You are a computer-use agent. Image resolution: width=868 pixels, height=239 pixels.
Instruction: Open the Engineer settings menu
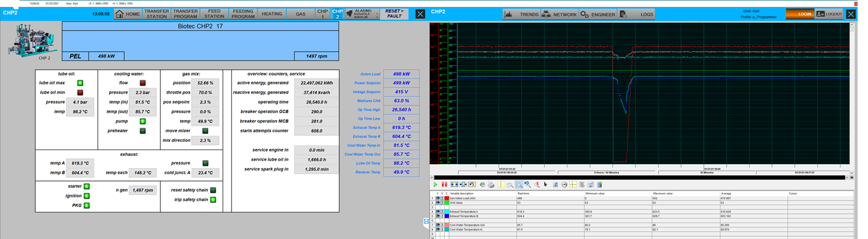point(597,14)
